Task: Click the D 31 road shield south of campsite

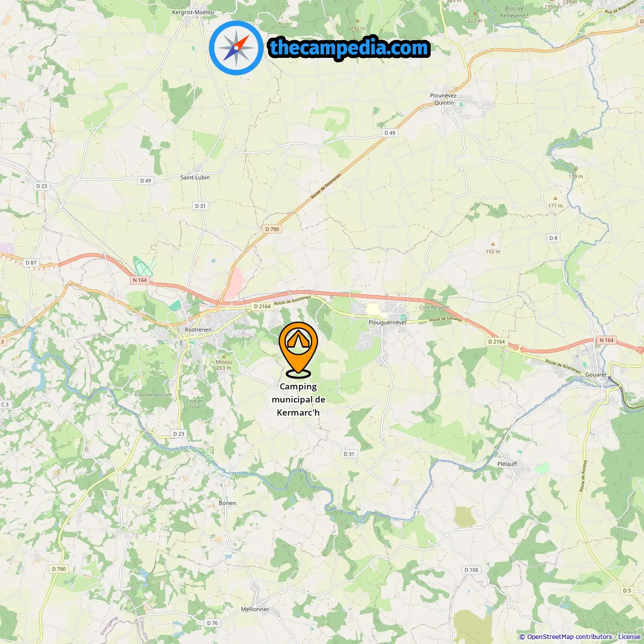Action: click(x=349, y=454)
